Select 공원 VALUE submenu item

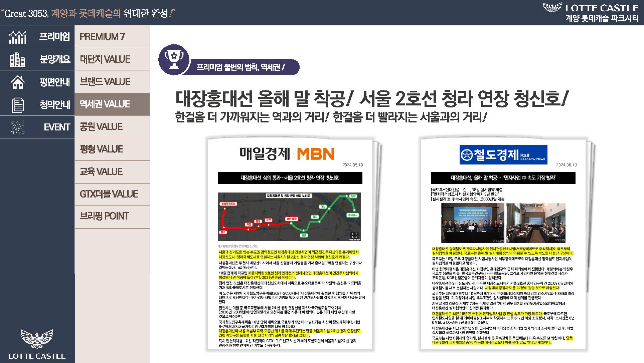(112, 127)
